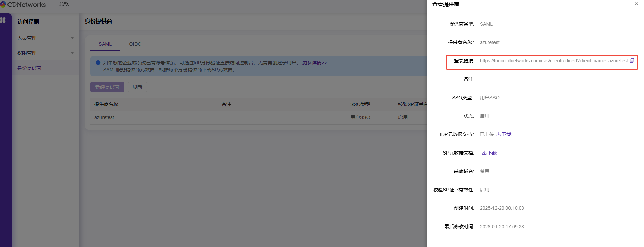Open the app grid menu icon
This screenshot has height=247, width=644.
[x=3, y=20]
